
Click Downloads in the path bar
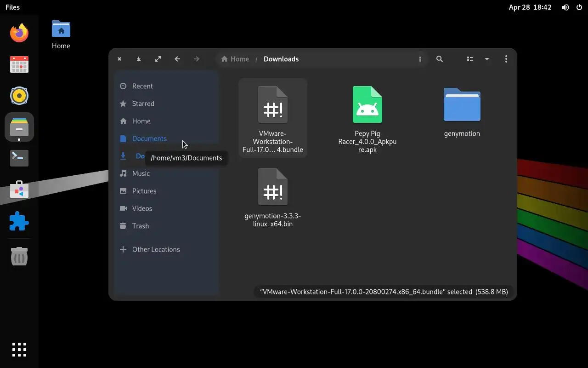click(281, 59)
